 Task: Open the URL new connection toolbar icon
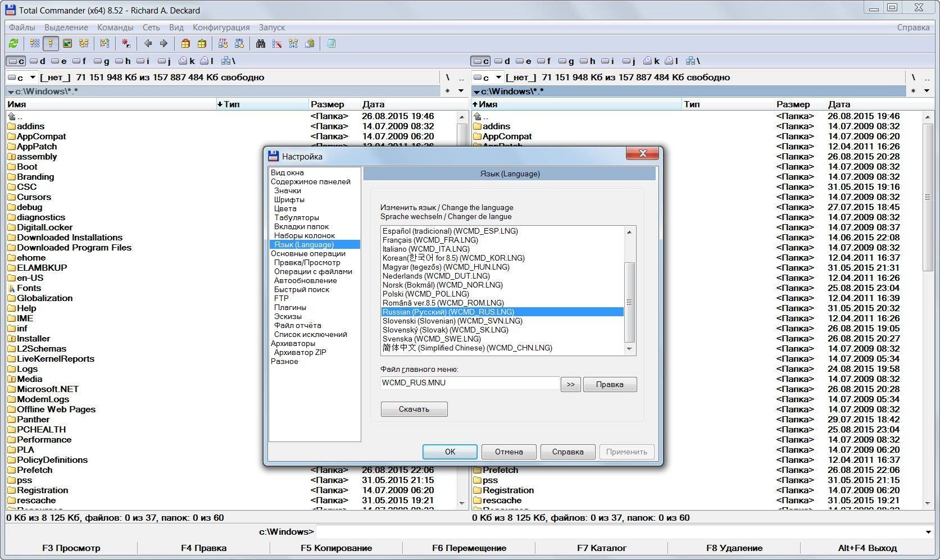click(x=239, y=43)
